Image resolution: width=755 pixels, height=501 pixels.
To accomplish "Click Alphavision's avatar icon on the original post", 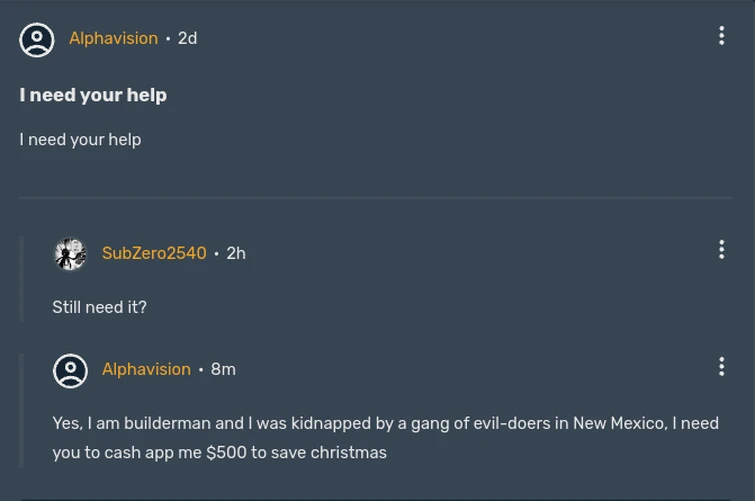I will (37, 39).
